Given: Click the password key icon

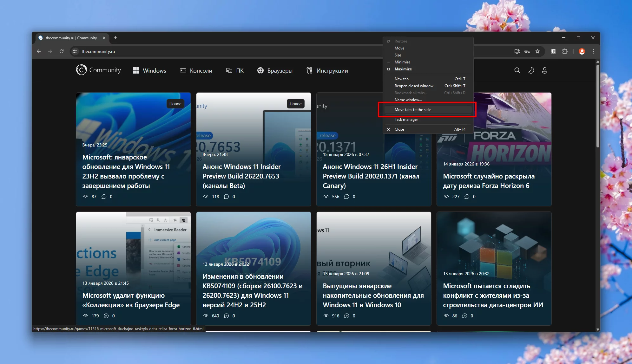Looking at the screenshot, I should (x=527, y=51).
